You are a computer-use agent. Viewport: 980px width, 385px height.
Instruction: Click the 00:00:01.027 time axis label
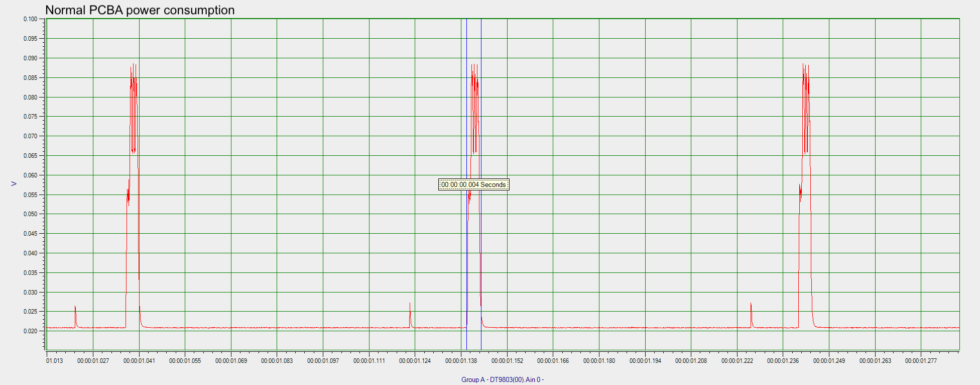tap(93, 361)
